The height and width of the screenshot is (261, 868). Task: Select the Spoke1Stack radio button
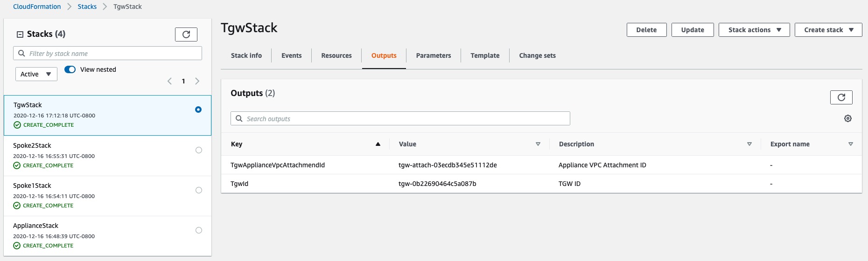(199, 190)
